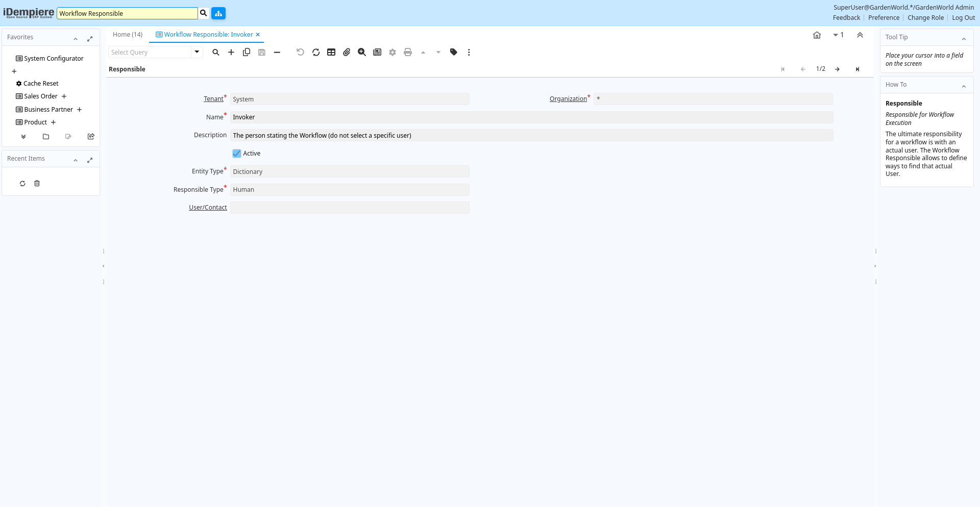This screenshot has width=980, height=507.
Task: Open attachments with the paperclip icon
Action: click(x=347, y=52)
